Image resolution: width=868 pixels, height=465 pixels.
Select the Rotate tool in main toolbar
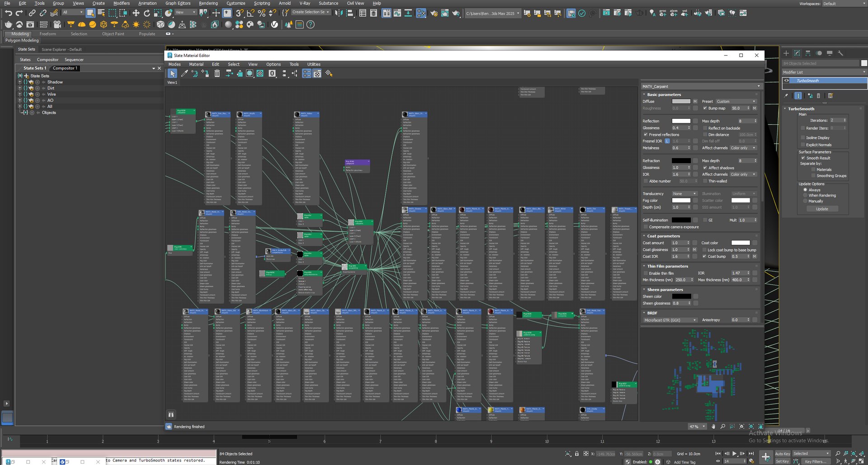[x=147, y=13]
